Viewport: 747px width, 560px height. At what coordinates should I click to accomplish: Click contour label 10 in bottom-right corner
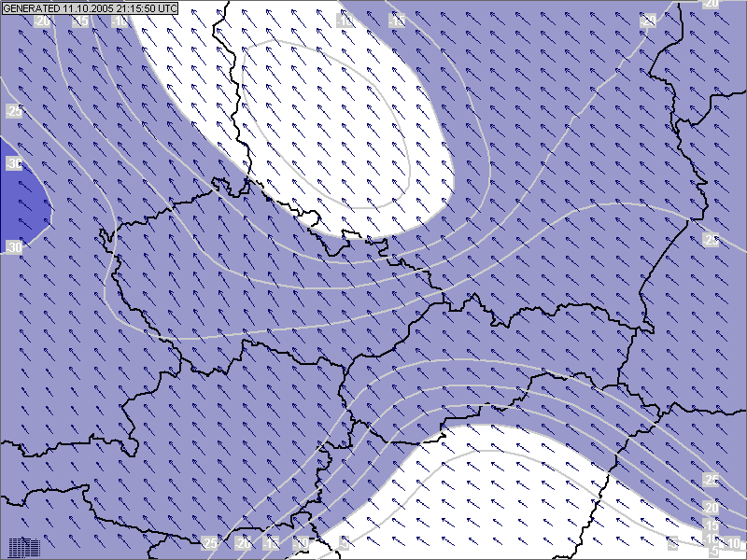(734, 543)
